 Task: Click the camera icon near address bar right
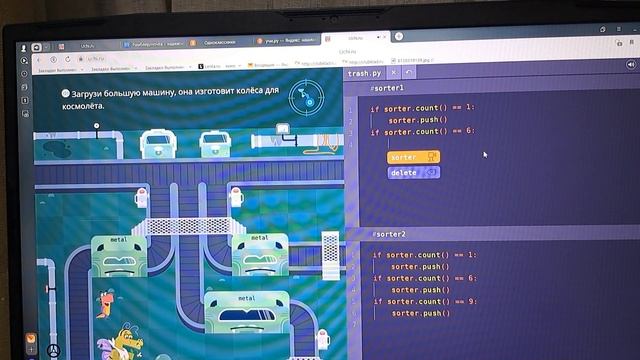pos(619,42)
